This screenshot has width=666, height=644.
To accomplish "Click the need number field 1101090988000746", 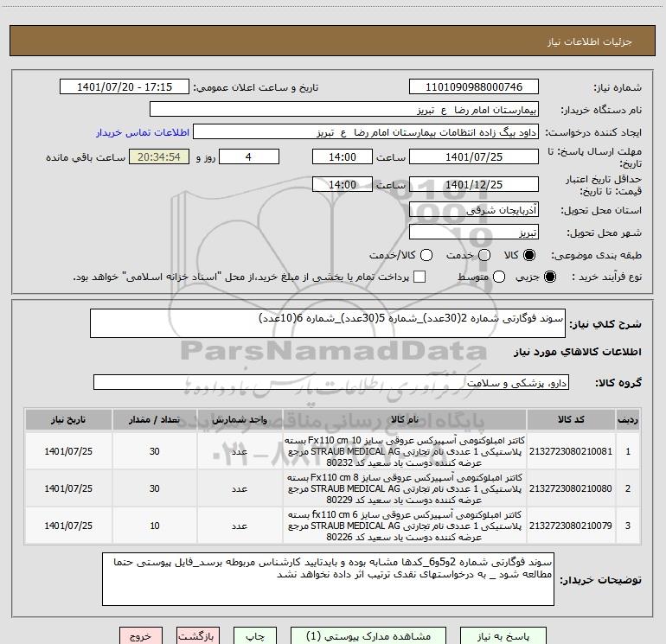I will click(x=474, y=86).
